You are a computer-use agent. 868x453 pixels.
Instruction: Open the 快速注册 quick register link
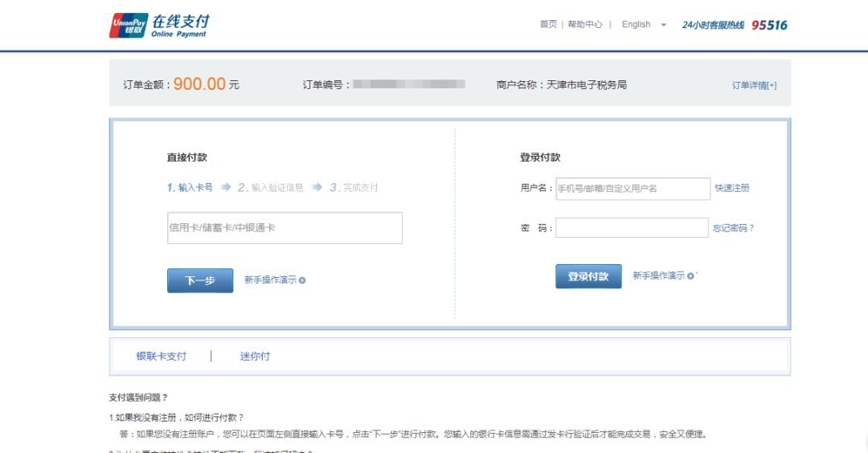(732, 188)
